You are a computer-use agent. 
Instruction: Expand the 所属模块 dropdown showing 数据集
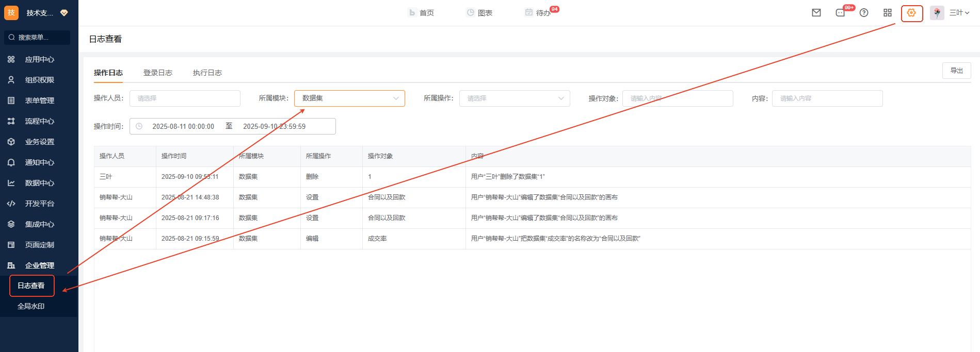(x=349, y=98)
